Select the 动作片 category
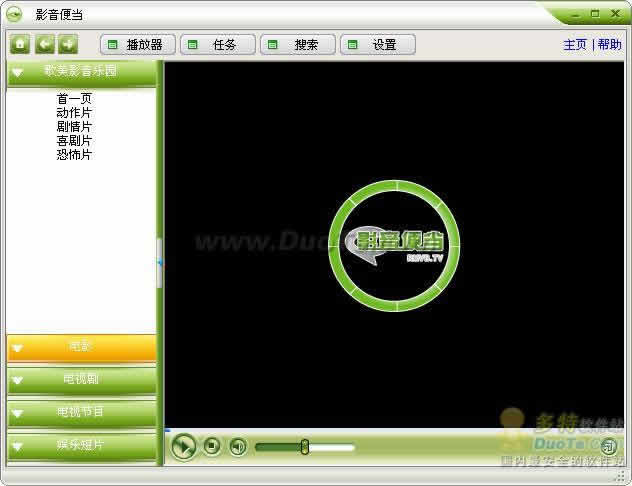This screenshot has width=632, height=486. (x=74, y=112)
